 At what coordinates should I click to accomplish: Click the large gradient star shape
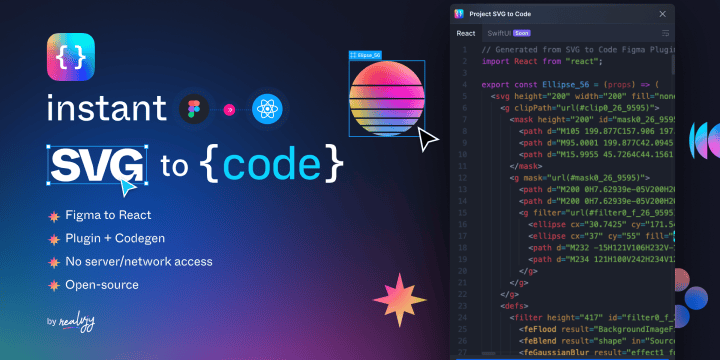[x=399, y=300]
